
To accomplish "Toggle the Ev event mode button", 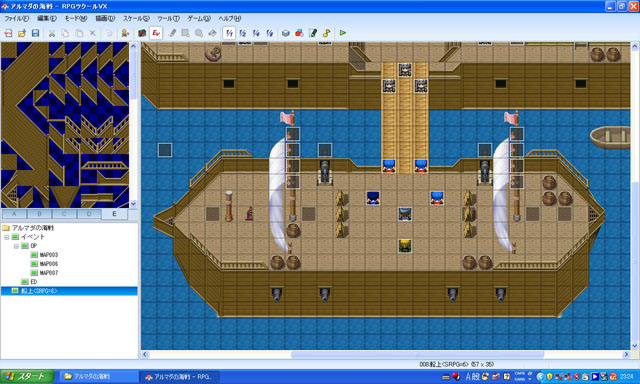I will click(156, 33).
